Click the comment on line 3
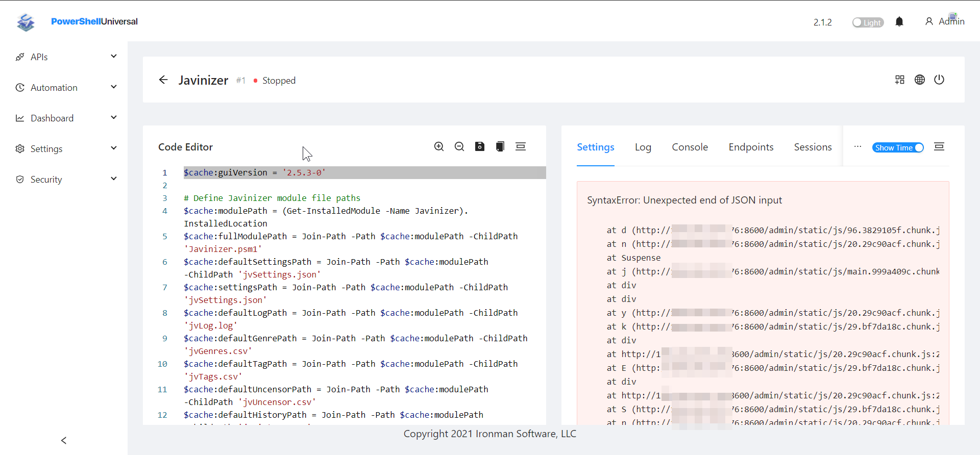The image size is (980, 455). (272, 198)
